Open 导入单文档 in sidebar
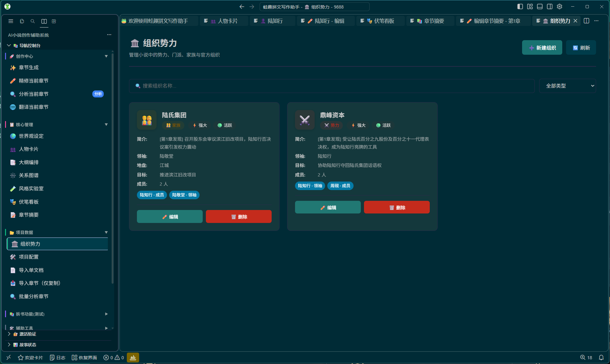 (x=57, y=270)
